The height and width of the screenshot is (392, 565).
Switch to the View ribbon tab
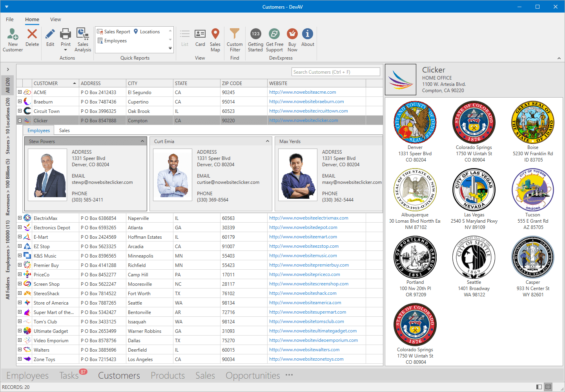click(55, 19)
